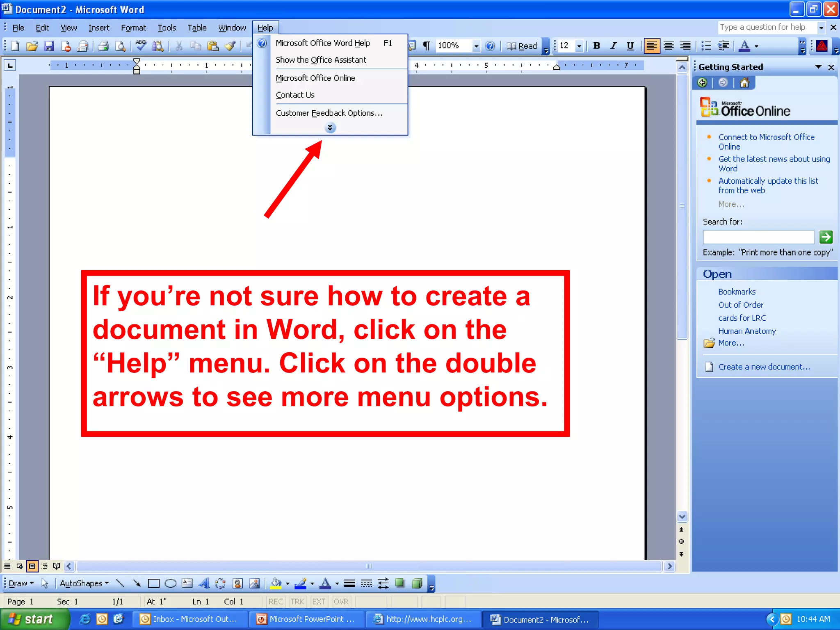Image resolution: width=840 pixels, height=630 pixels.
Task: Click the Line Style icon
Action: point(349,583)
